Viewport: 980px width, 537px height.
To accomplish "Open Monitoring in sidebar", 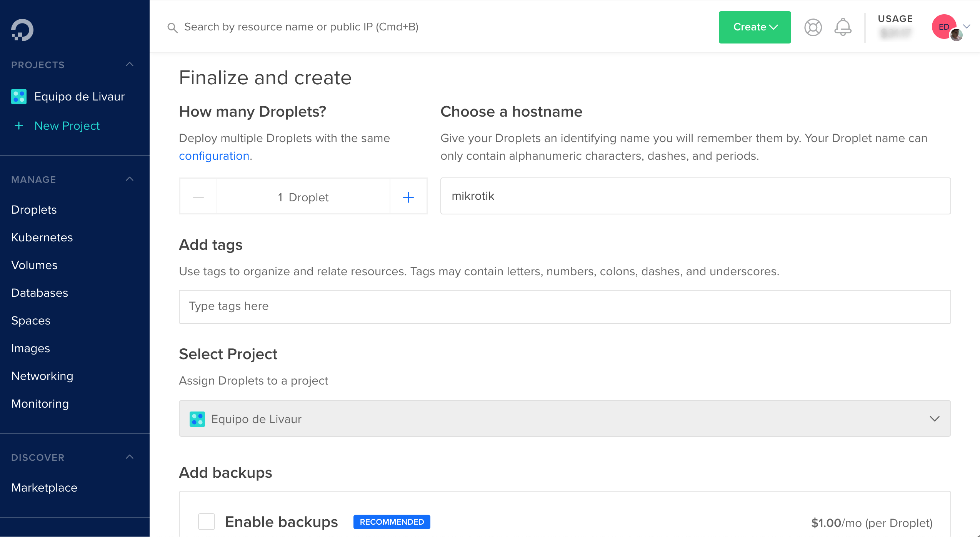I will click(x=40, y=404).
